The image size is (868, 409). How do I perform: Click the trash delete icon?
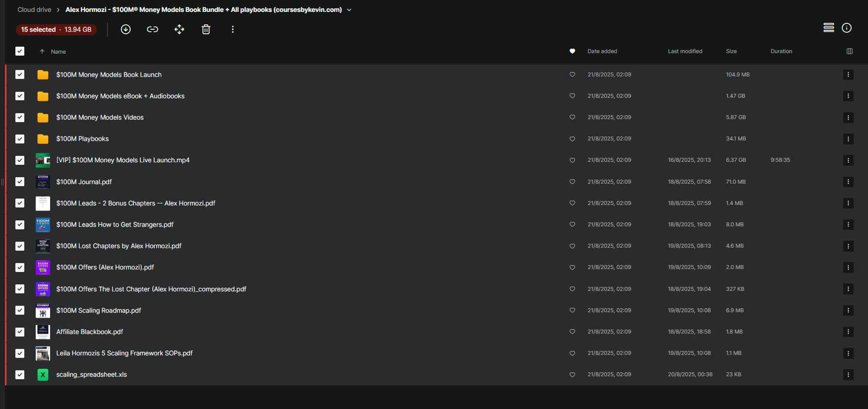[206, 29]
